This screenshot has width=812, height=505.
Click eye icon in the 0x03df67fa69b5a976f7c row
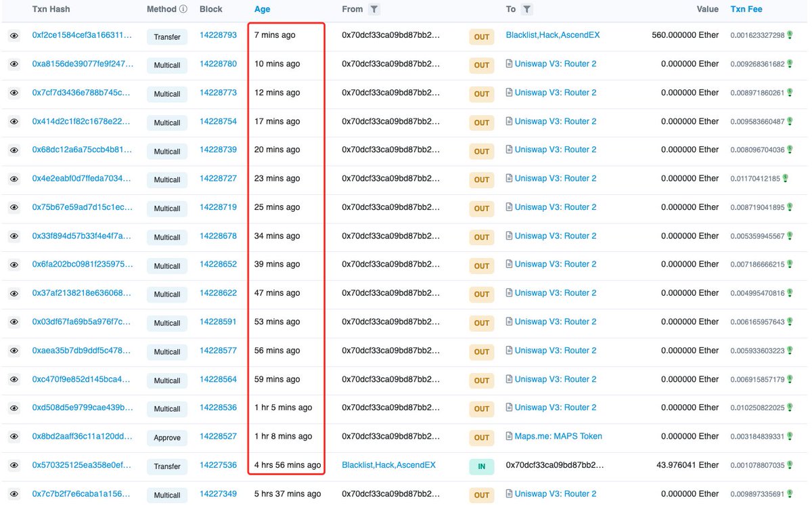click(x=14, y=322)
